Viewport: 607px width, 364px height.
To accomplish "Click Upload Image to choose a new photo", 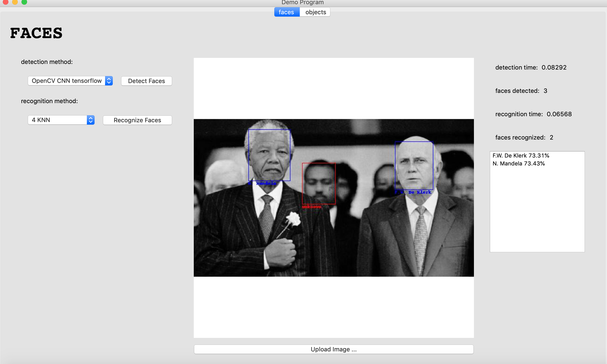I will click(333, 349).
